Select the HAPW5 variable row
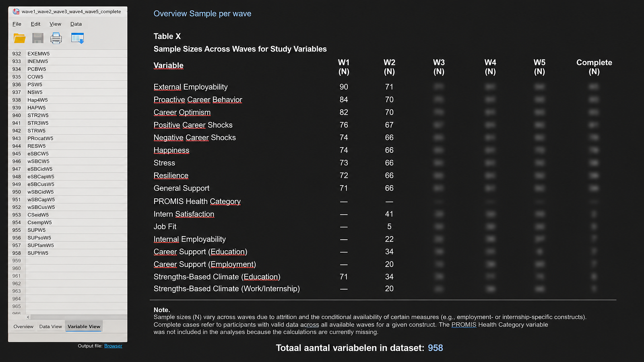This screenshot has height=362, width=644. (x=68, y=107)
